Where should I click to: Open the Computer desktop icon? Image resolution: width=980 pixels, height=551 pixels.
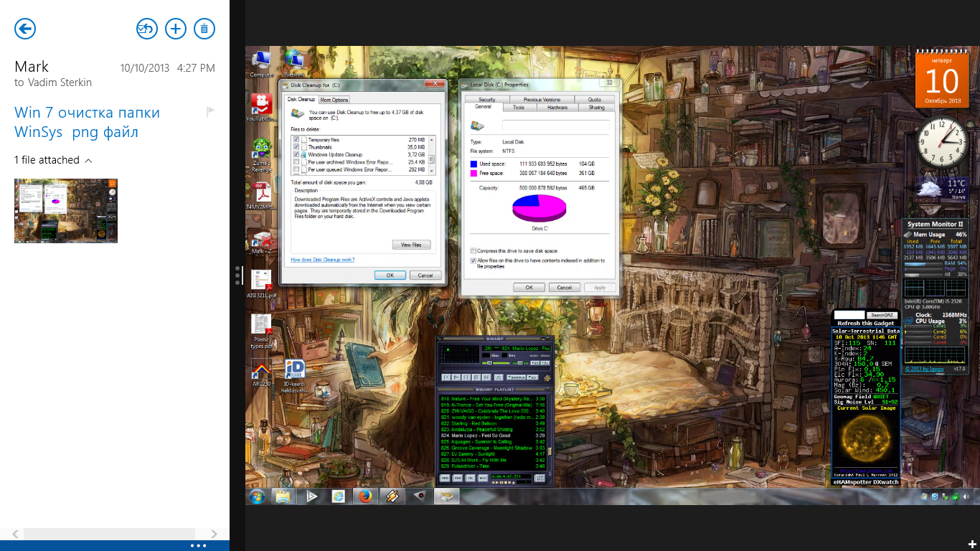coord(261,63)
